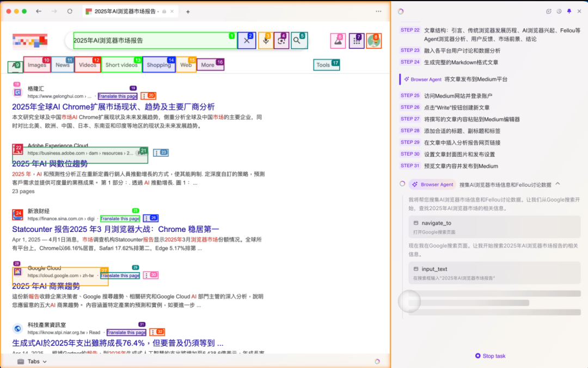Click the STEP 25 row 访问Medium网站并登录账户
Image resolution: width=588 pixels, height=368 pixels.
[x=446, y=96]
